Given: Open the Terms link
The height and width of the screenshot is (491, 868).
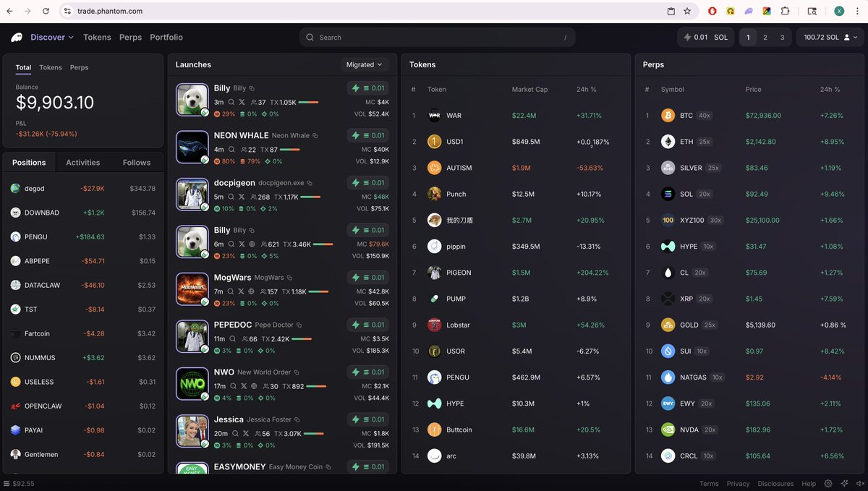Looking at the screenshot, I should [709, 484].
